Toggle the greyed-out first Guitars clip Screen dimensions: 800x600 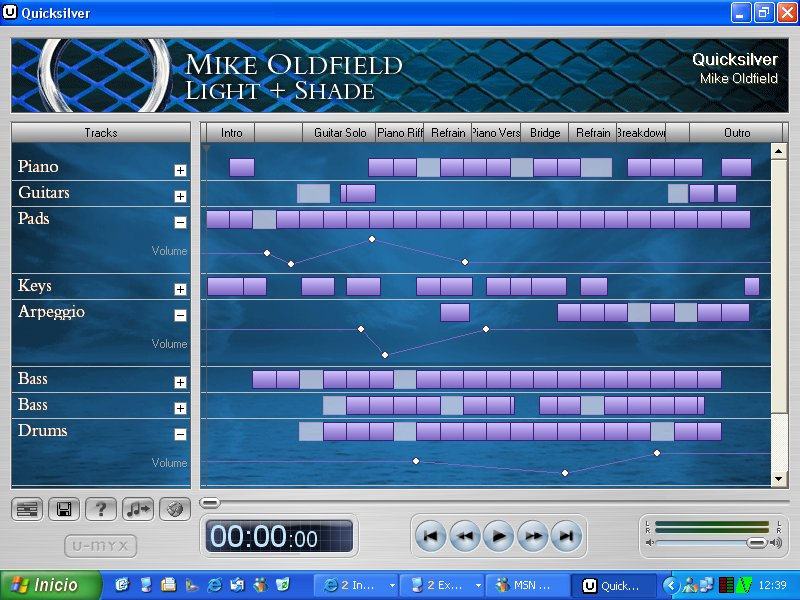click(313, 193)
